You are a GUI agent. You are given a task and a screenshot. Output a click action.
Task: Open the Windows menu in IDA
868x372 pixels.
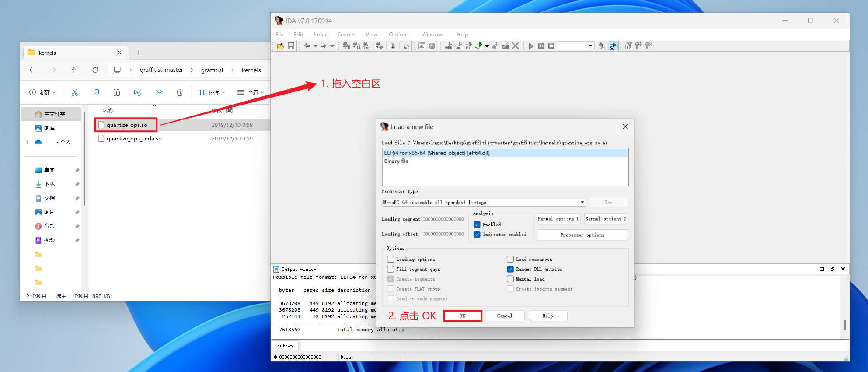pyautogui.click(x=433, y=35)
